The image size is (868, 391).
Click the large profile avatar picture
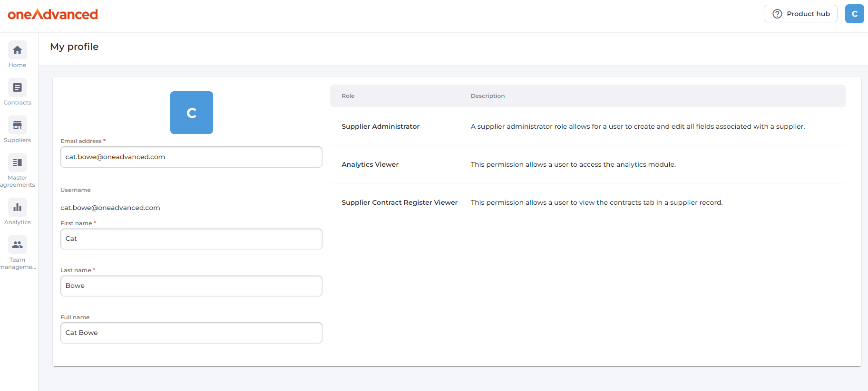click(191, 113)
